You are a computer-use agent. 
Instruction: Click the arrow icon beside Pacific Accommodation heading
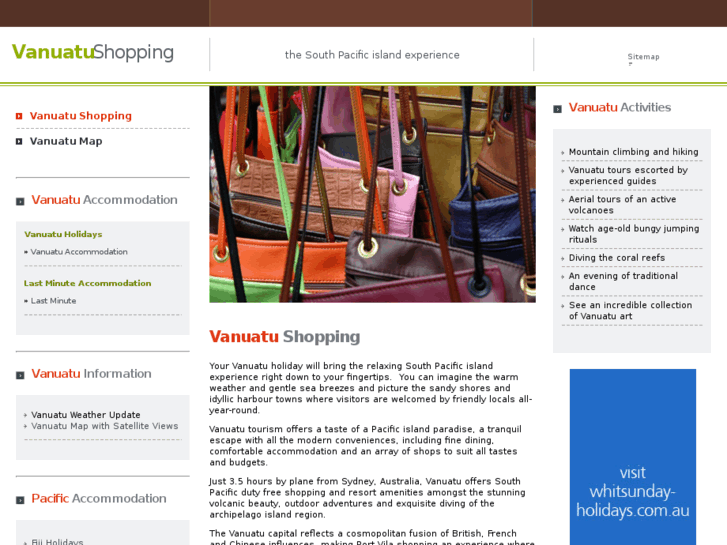click(x=20, y=500)
